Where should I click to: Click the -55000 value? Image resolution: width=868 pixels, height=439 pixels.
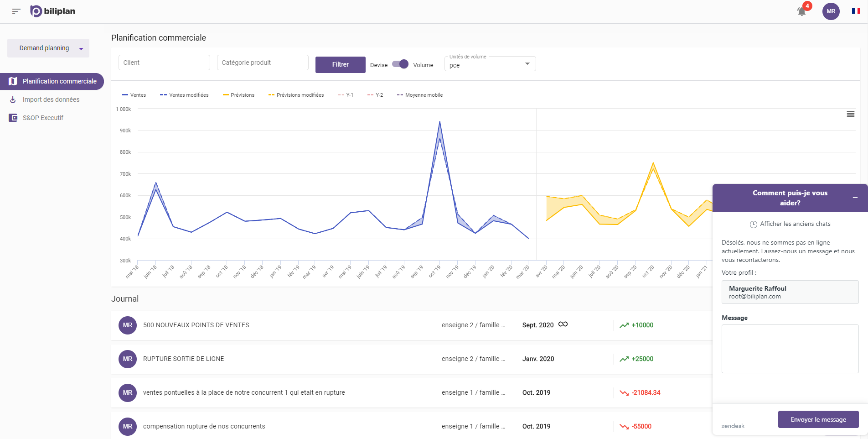pyautogui.click(x=641, y=427)
